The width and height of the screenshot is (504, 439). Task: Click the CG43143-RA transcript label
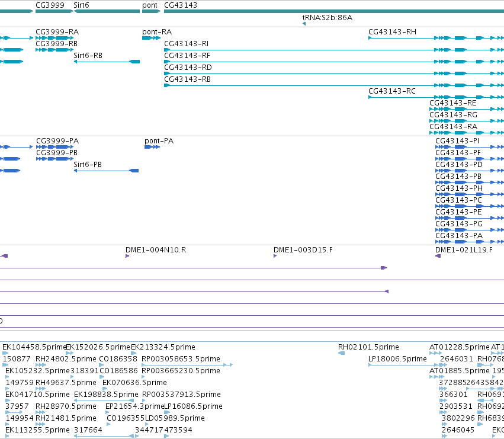click(453, 127)
